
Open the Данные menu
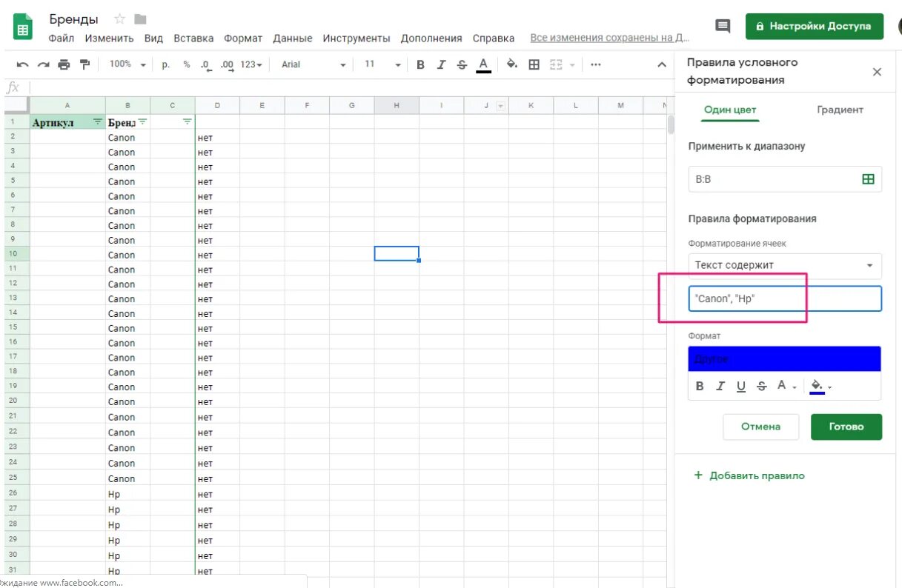click(293, 39)
